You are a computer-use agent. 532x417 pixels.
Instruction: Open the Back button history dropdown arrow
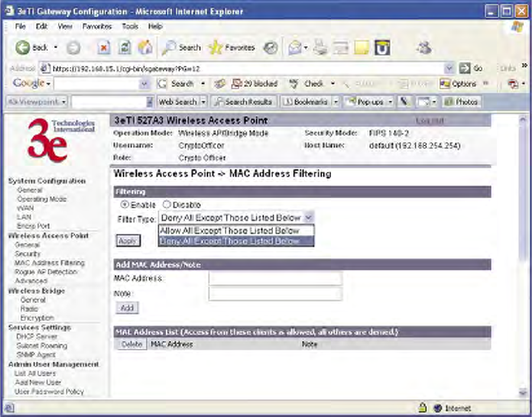[56, 48]
